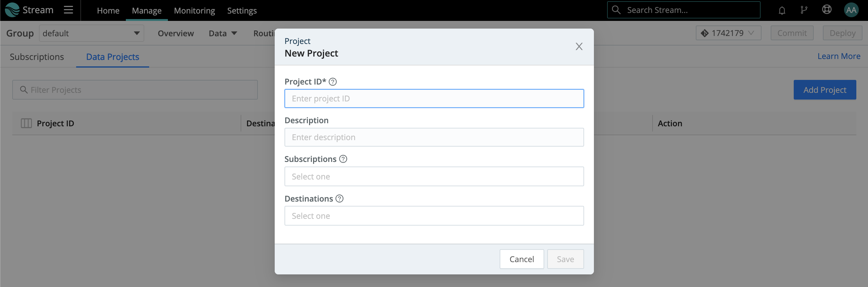Click the Project ID help question mark
This screenshot has width=868, height=287.
click(x=333, y=81)
